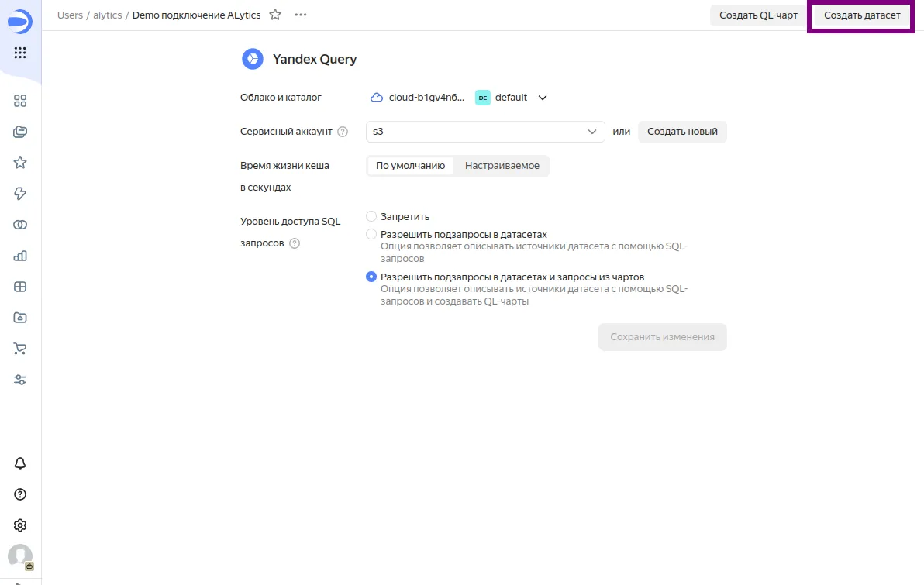Viewport: 924px width, 585px height.
Task: Click the default folder name
Action: 511,98
